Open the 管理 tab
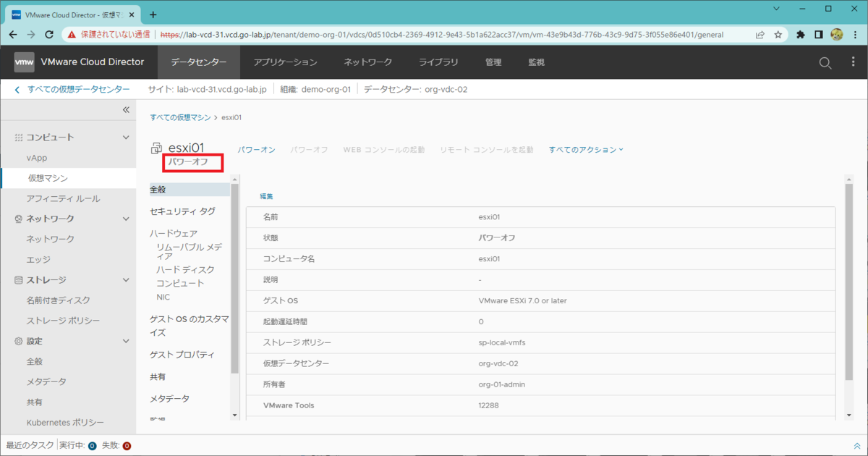The image size is (868, 456). [493, 62]
